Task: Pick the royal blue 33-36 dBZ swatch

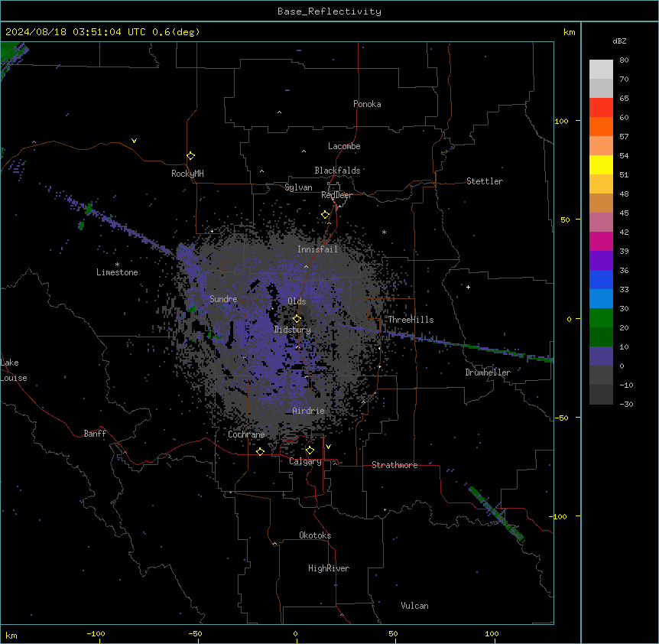Action: [x=601, y=279]
